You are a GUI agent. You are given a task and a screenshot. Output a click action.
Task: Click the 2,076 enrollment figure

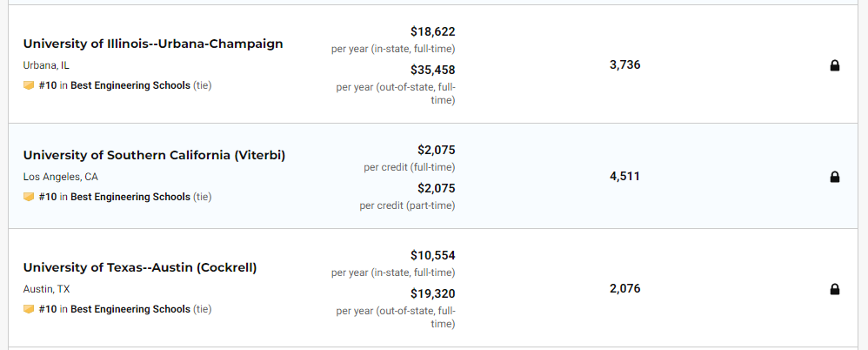(x=624, y=288)
